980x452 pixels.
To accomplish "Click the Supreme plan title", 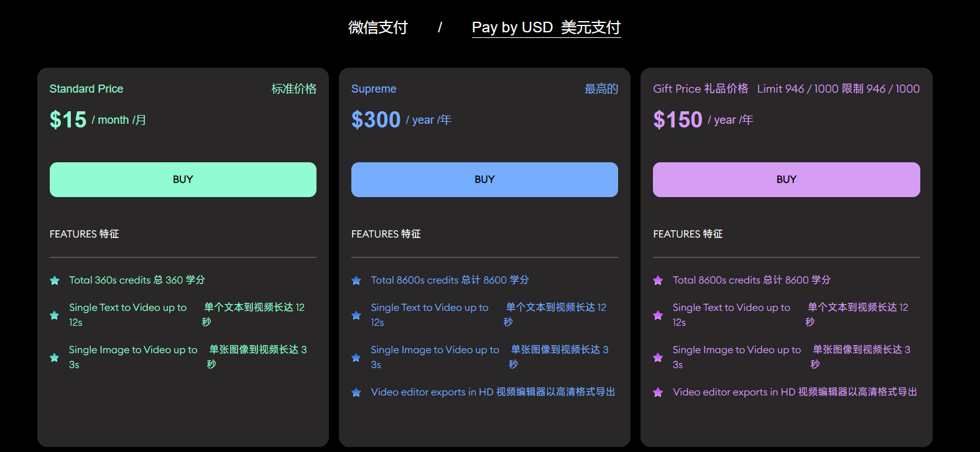I will click(x=374, y=89).
